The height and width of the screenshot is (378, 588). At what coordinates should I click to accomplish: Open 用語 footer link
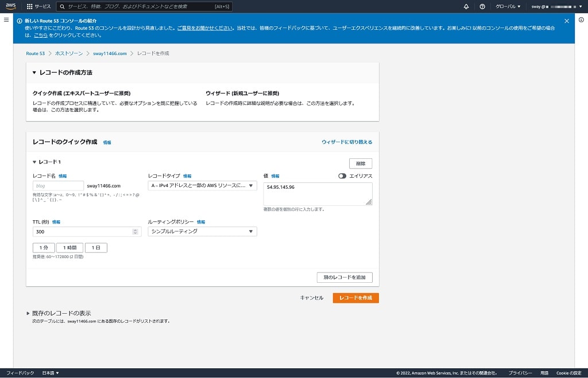[x=544, y=373]
